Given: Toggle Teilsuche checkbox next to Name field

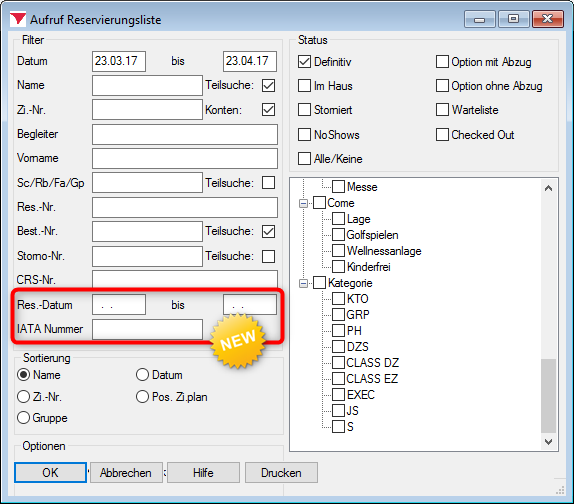Looking at the screenshot, I should tap(268, 85).
